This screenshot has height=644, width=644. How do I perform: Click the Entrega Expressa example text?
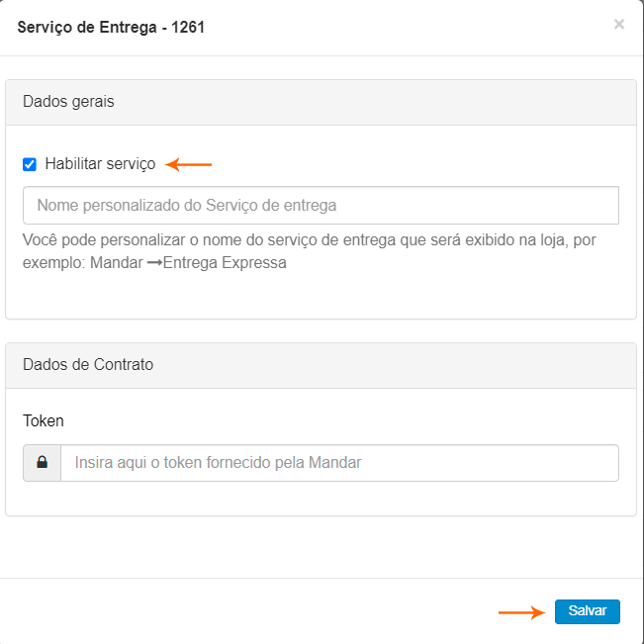pyautogui.click(x=225, y=263)
